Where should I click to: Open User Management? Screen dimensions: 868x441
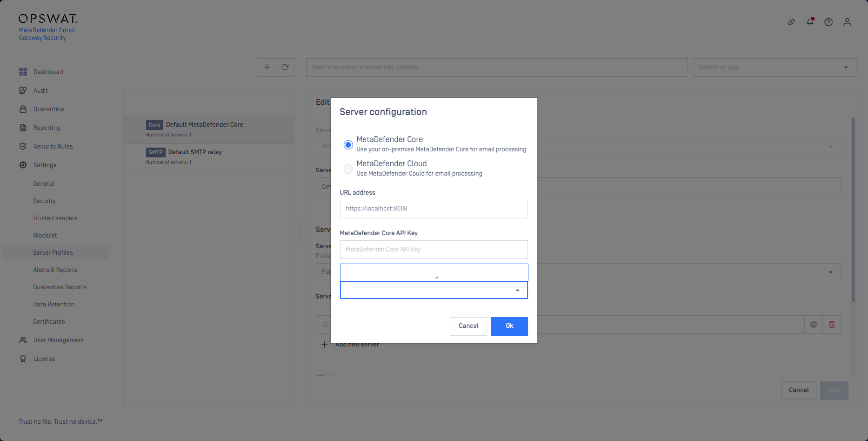coord(59,340)
